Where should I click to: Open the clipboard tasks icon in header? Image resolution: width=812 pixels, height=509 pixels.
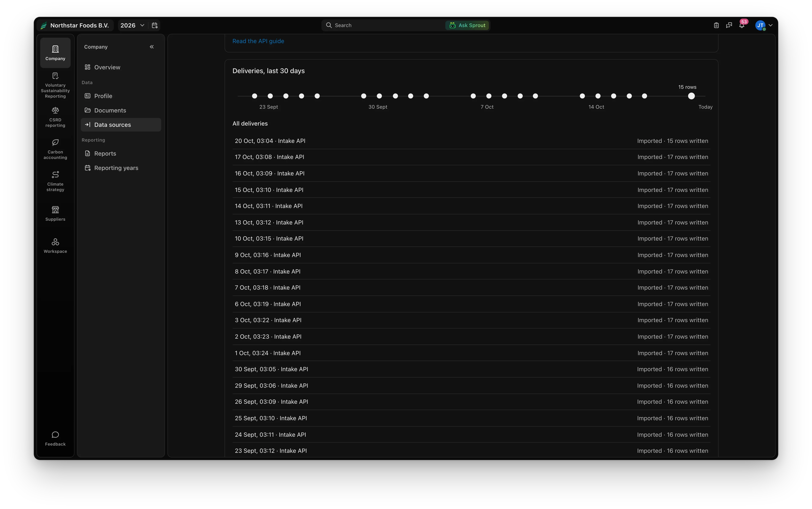click(x=716, y=25)
